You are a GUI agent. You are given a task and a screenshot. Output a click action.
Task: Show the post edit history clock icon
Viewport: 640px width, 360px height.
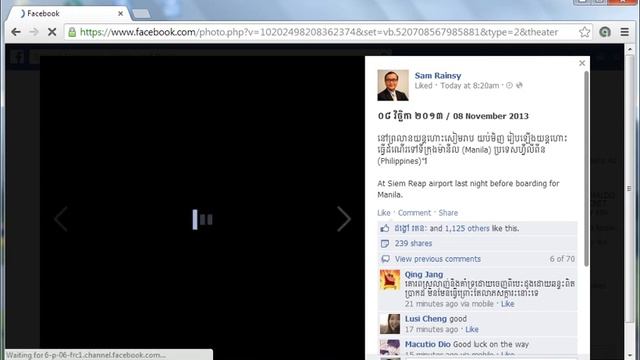click(x=509, y=85)
